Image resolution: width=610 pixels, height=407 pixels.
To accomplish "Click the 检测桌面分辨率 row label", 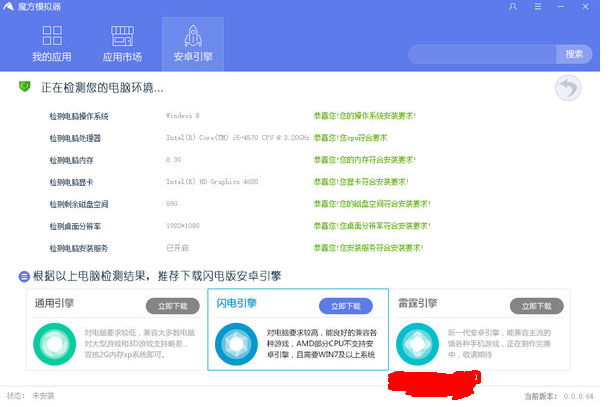I will point(75,226).
